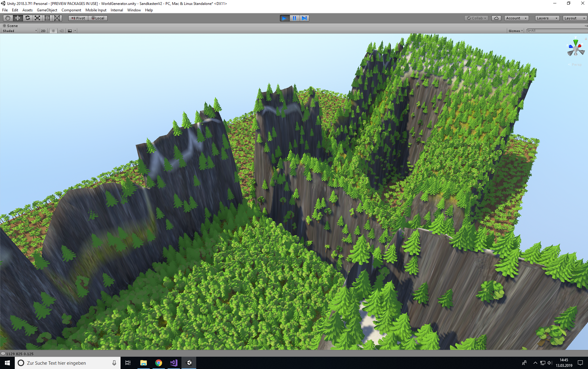This screenshot has width=588, height=369.
Task: Open the Window menu
Action: coord(134,10)
